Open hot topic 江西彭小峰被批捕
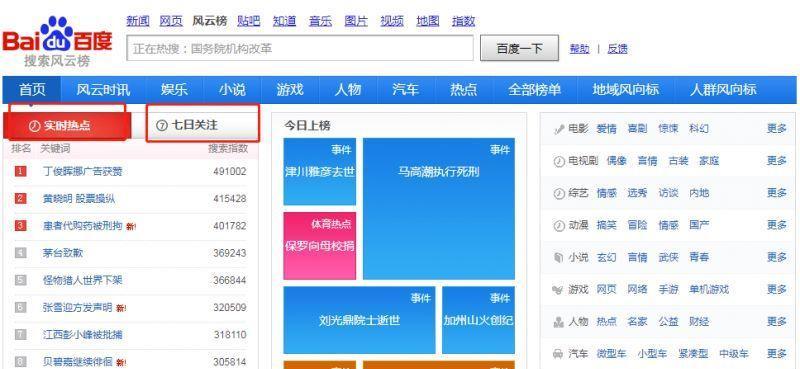The width and height of the screenshot is (800, 369). [x=83, y=335]
